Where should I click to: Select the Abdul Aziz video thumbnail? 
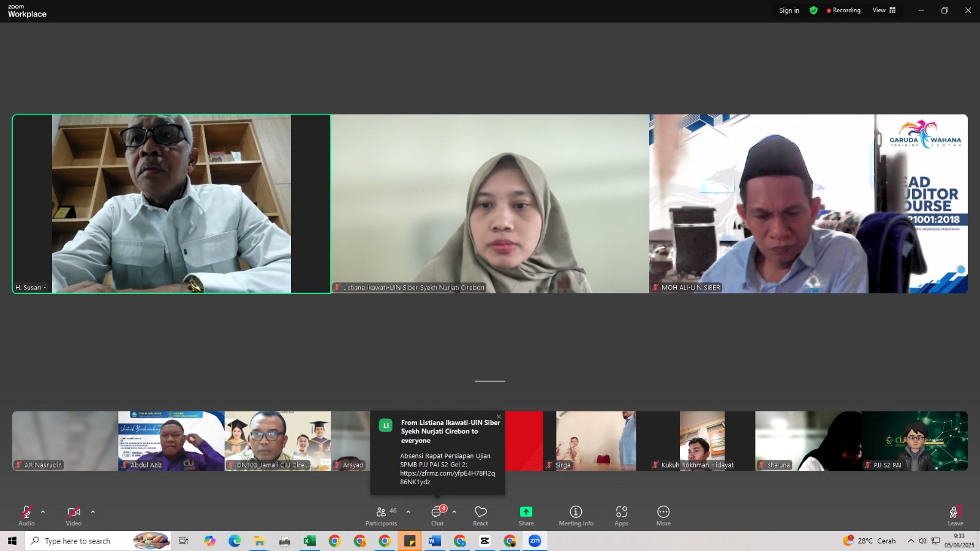click(x=171, y=441)
